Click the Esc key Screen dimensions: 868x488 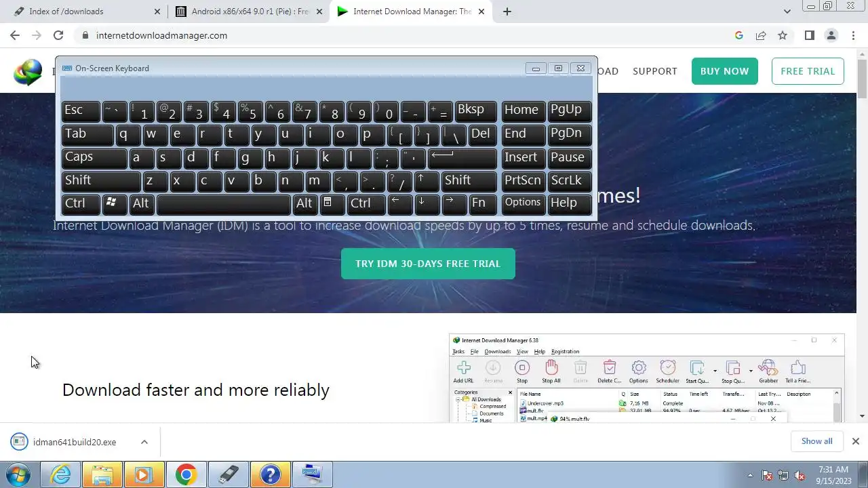tap(81, 110)
